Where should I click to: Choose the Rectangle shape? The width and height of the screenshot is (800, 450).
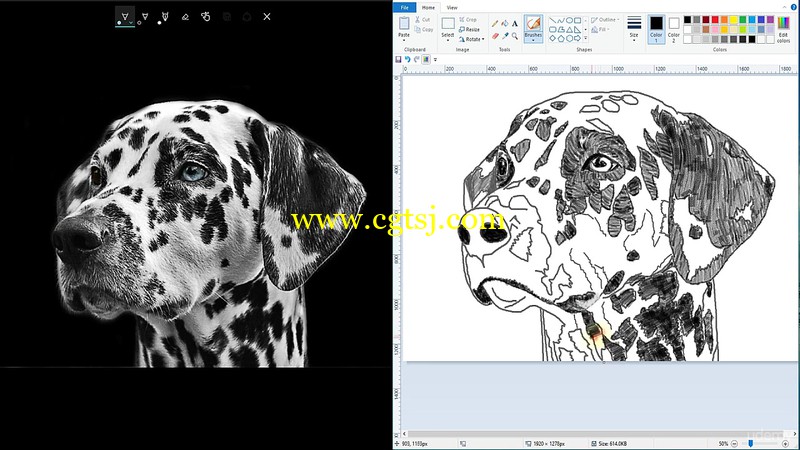578,20
